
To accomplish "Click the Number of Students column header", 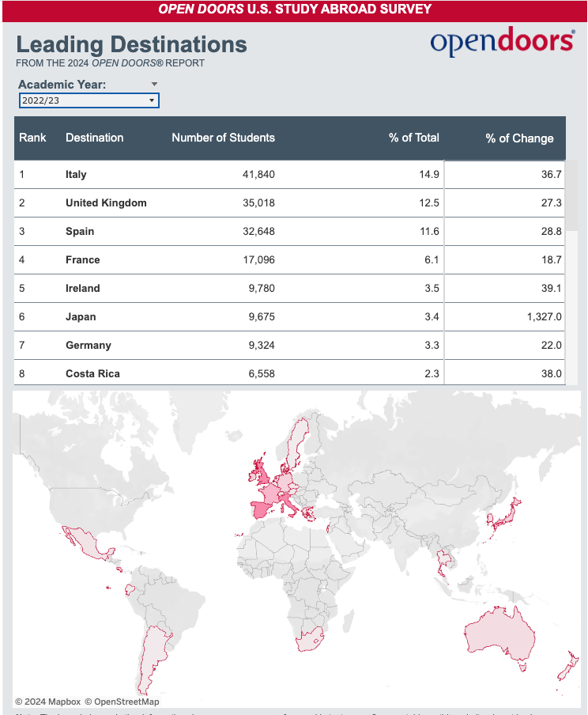I will coord(224,138).
